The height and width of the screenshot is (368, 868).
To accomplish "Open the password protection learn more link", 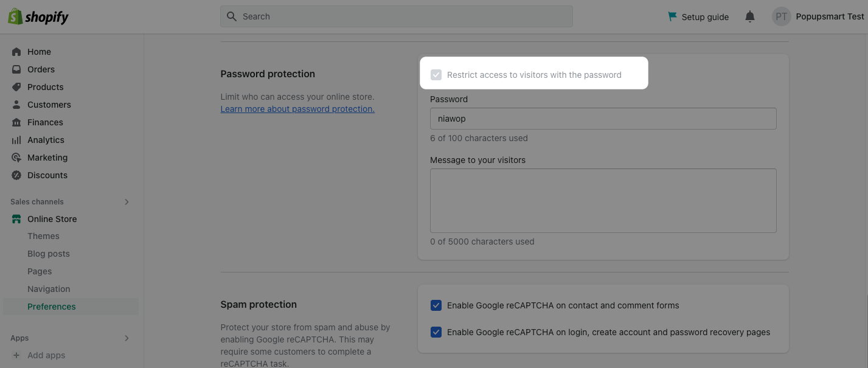I will (297, 109).
